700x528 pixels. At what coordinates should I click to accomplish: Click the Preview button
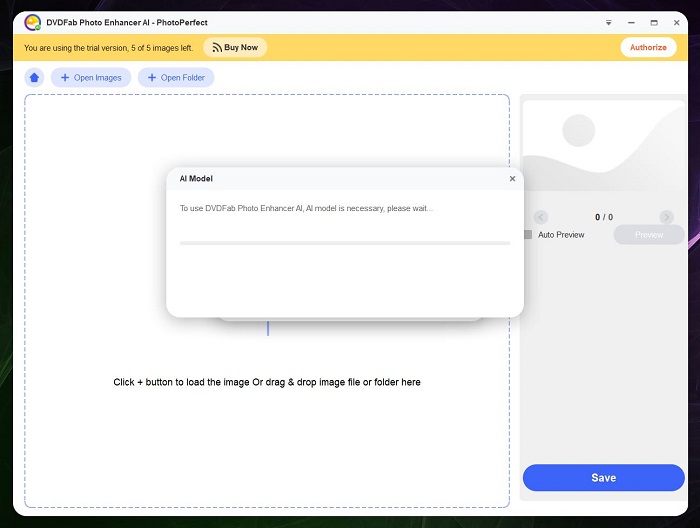[x=649, y=235]
